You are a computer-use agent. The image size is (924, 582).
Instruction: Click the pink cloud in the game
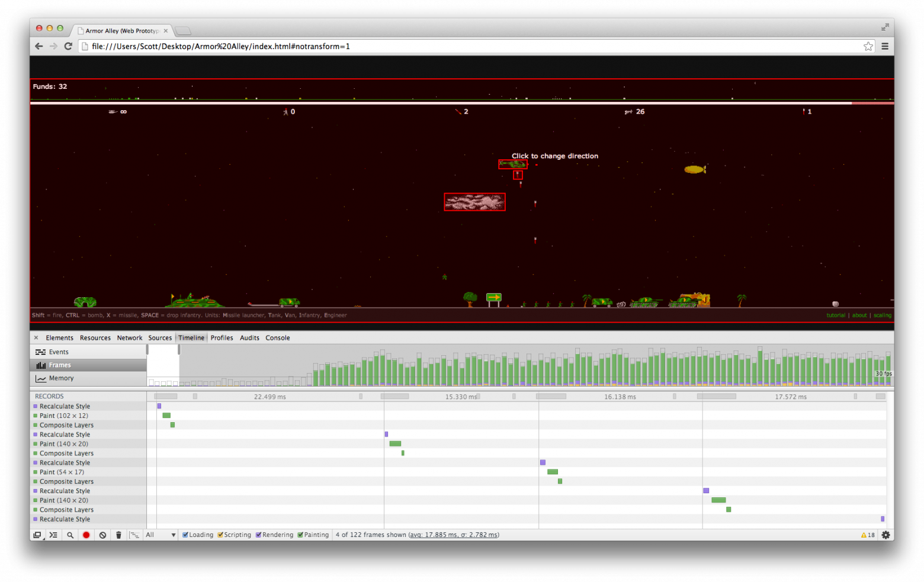pos(475,202)
